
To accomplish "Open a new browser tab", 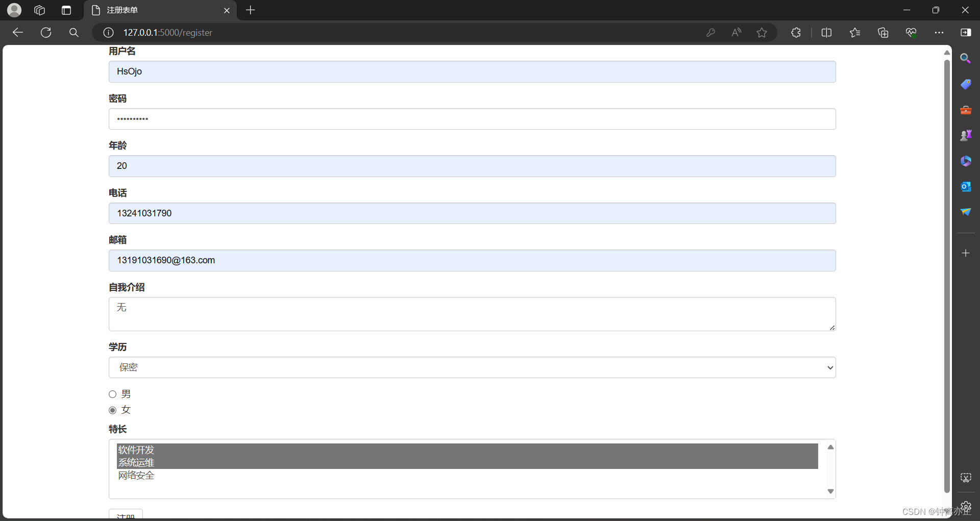I will click(x=250, y=10).
